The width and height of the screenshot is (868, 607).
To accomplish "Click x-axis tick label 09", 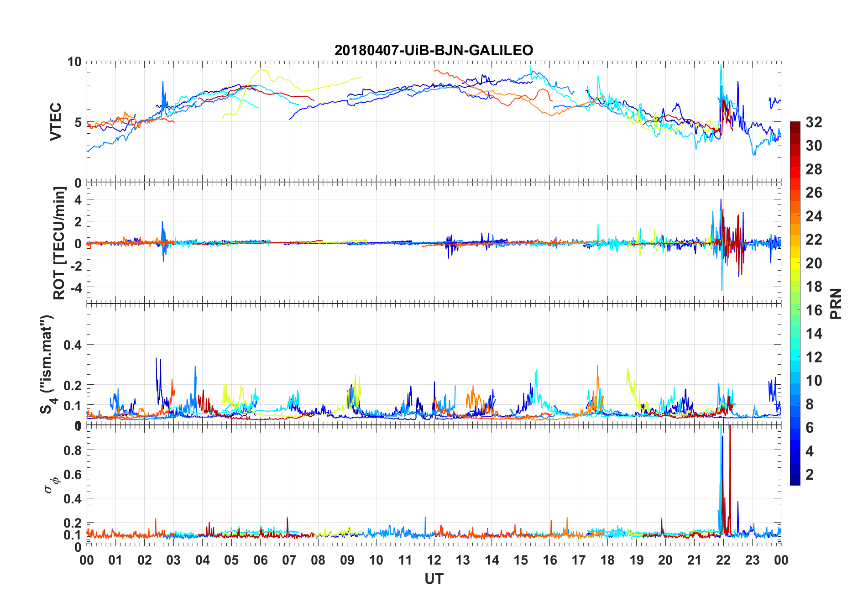I will (347, 560).
